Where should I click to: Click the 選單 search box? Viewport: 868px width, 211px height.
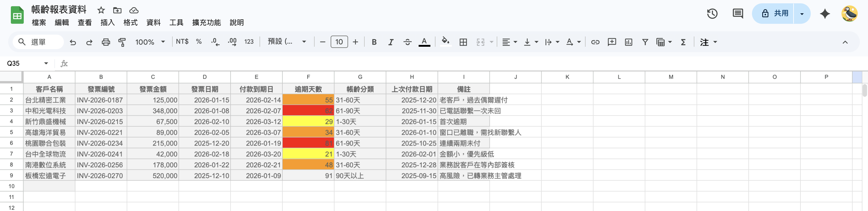tap(38, 42)
